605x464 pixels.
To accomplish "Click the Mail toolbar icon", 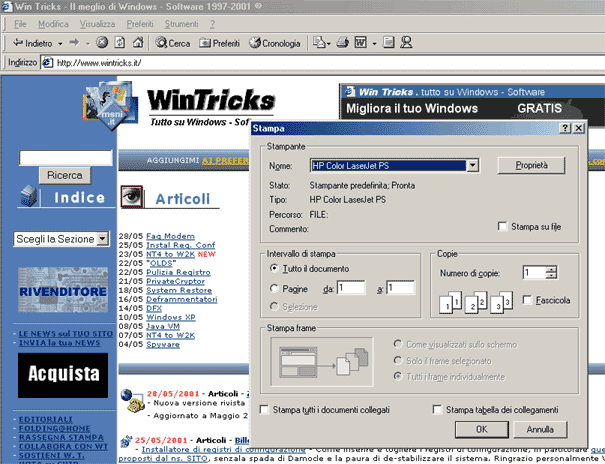I will pos(321,42).
